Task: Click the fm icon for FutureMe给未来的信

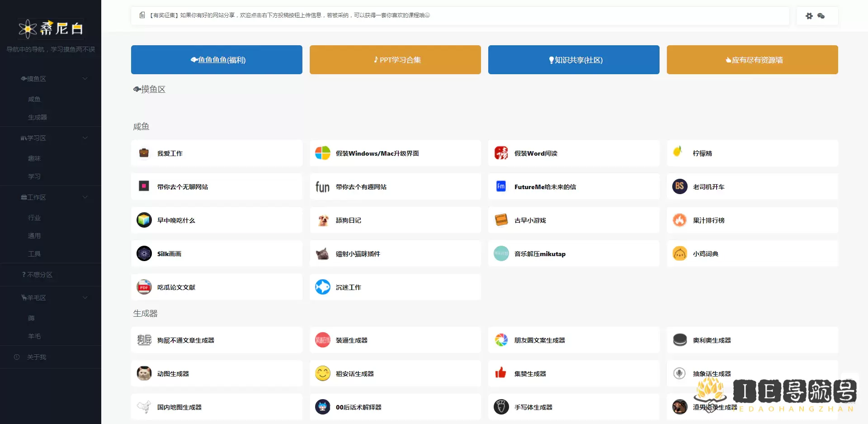Action: coord(501,186)
